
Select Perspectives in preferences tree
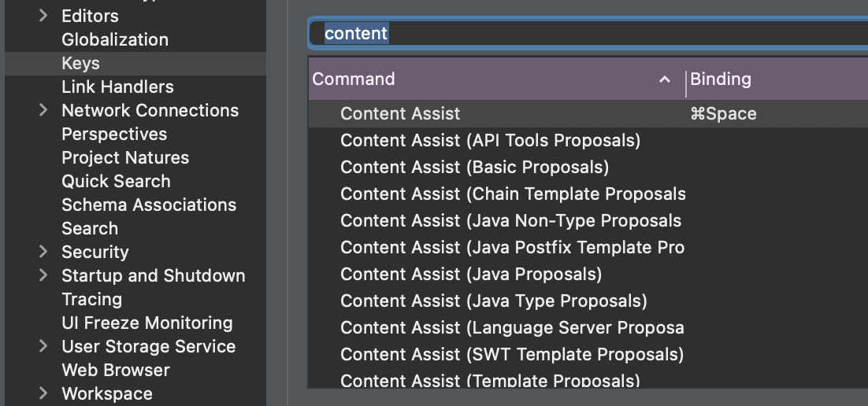[x=114, y=134]
